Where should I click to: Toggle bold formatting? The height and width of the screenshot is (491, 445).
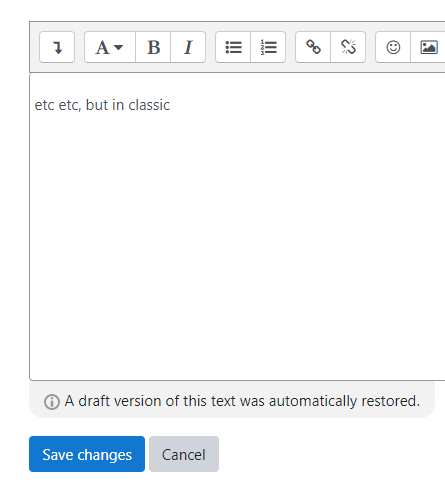point(153,47)
